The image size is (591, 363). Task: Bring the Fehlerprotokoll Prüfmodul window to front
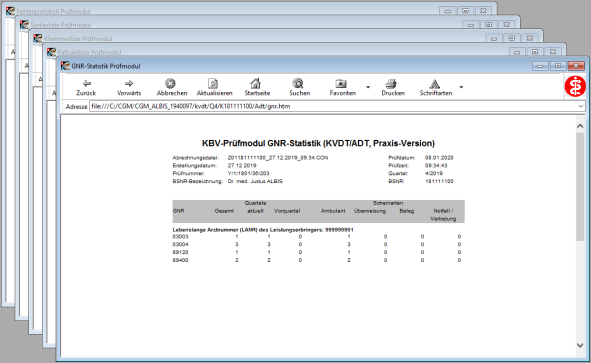click(54, 11)
